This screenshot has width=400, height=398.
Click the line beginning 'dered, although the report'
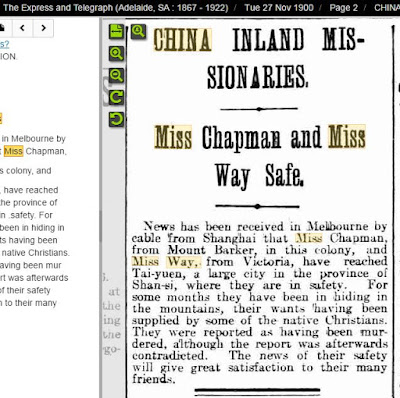point(260,344)
